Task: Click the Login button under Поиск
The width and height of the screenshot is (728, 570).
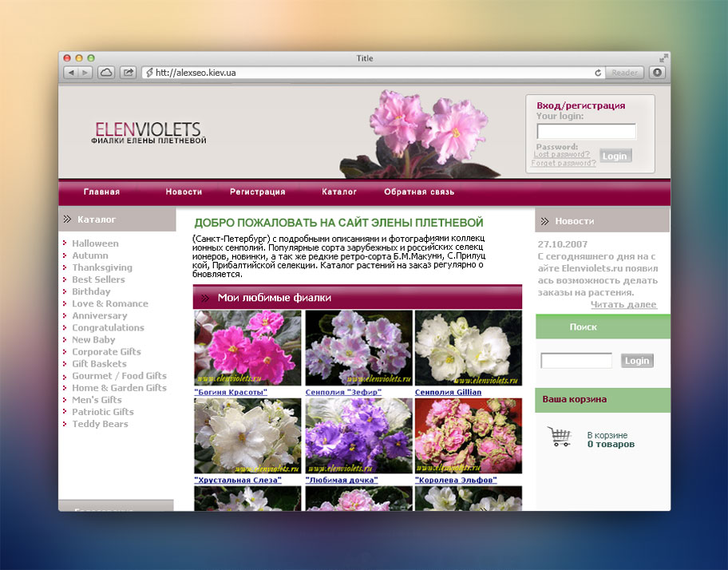Action: (x=637, y=361)
